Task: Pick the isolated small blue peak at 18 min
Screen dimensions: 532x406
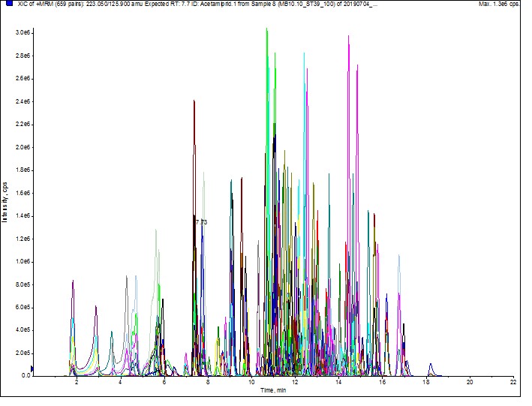Action: click(x=430, y=365)
